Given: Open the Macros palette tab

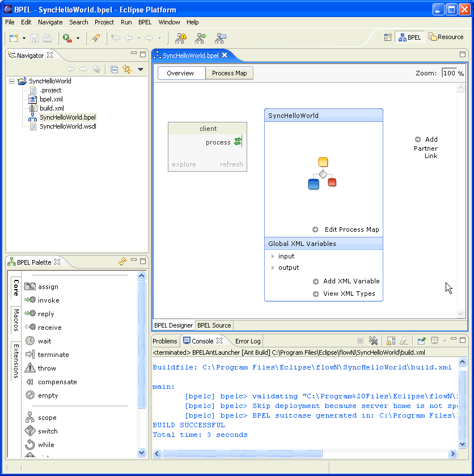Looking at the screenshot, I should point(16,320).
